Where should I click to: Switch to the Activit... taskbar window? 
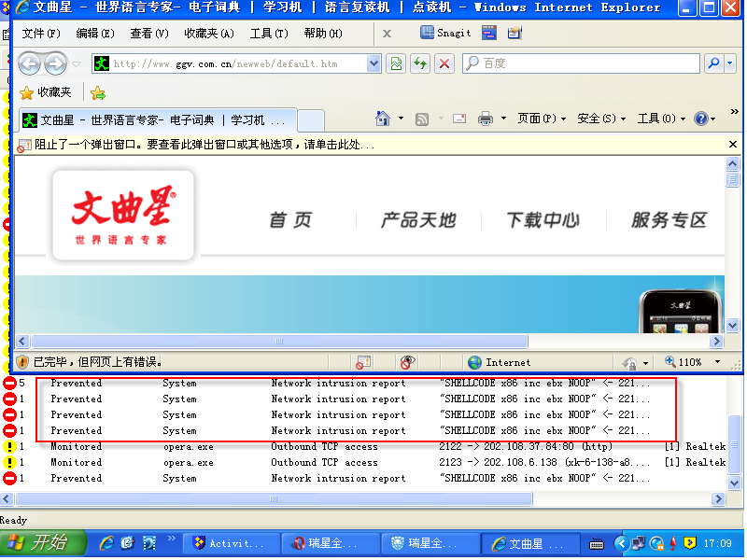point(231,543)
